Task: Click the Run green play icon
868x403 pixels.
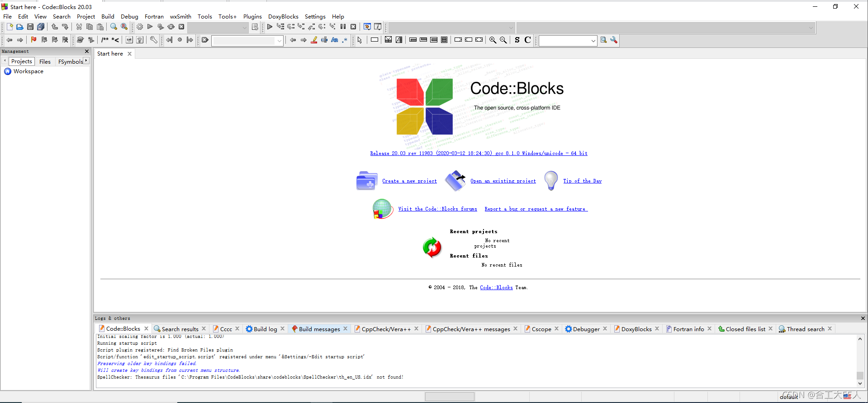Action: tap(150, 27)
